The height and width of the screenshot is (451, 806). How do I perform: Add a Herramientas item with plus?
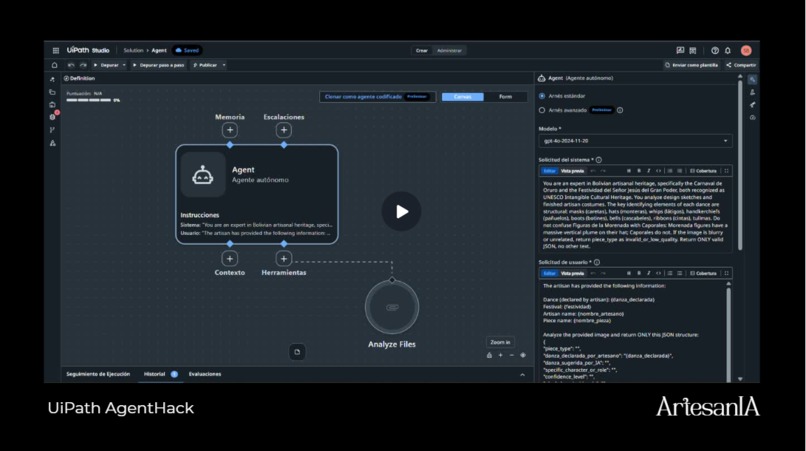point(284,259)
